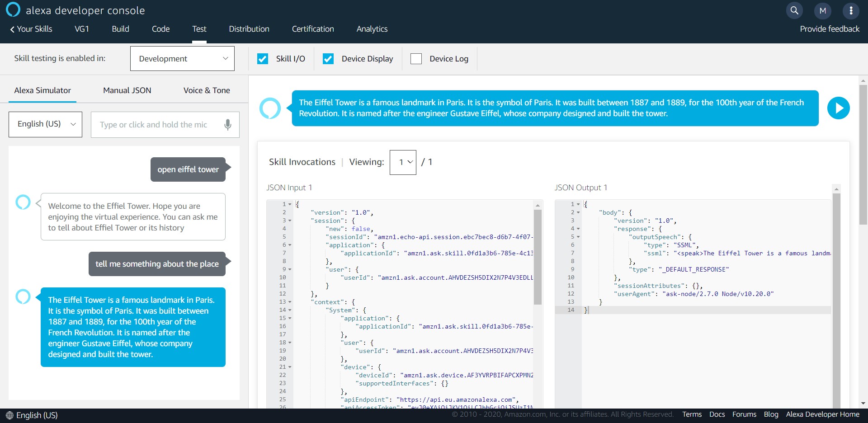The height and width of the screenshot is (423, 868).
Task: Toggle the Device Display checkbox
Action: (x=328, y=59)
